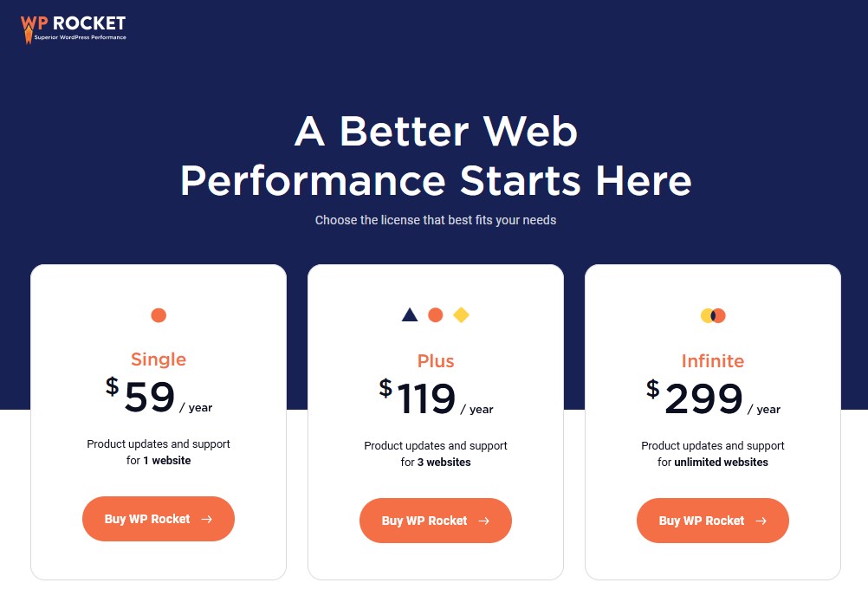The height and width of the screenshot is (602, 868).
Task: Click the $299 per year price
Action: (x=712, y=398)
